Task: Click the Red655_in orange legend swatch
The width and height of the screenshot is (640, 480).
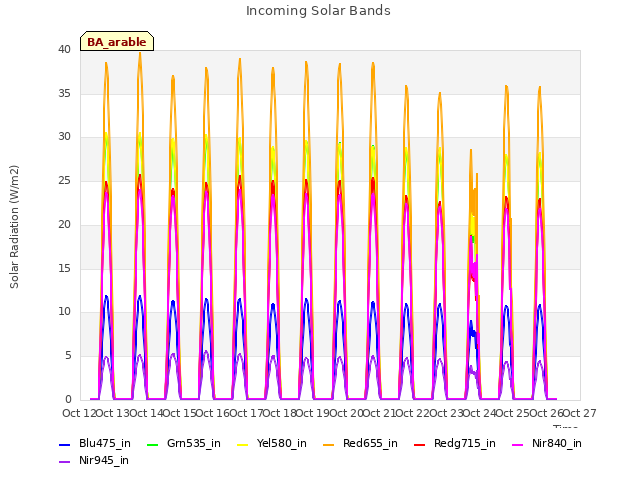Action: [x=329, y=445]
